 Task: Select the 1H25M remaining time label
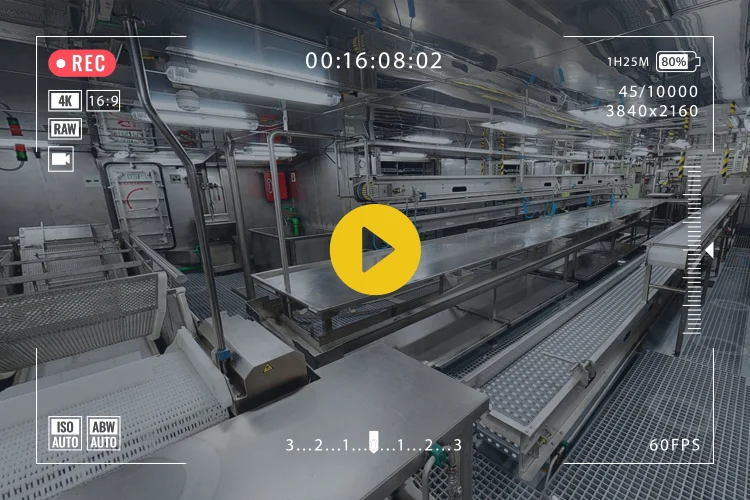[628, 62]
